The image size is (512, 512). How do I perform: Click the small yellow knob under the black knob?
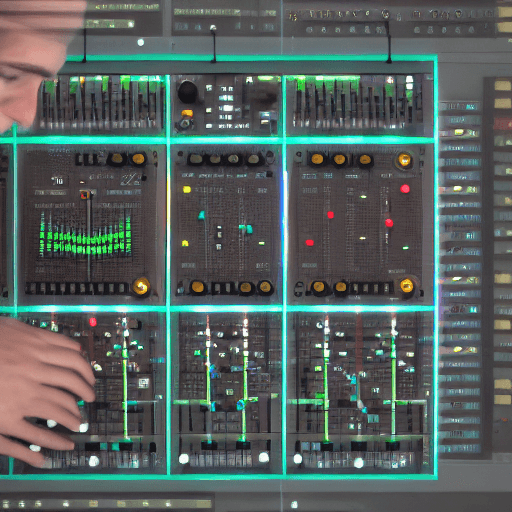[x=187, y=113]
